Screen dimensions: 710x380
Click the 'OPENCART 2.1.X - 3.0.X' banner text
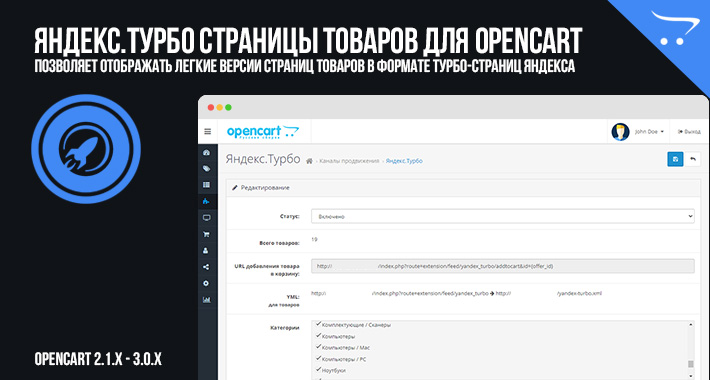tap(98, 360)
